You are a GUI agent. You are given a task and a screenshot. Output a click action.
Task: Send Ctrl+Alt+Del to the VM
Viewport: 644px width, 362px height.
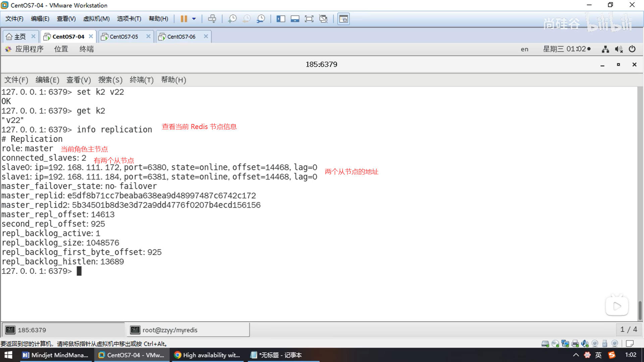coord(212,19)
